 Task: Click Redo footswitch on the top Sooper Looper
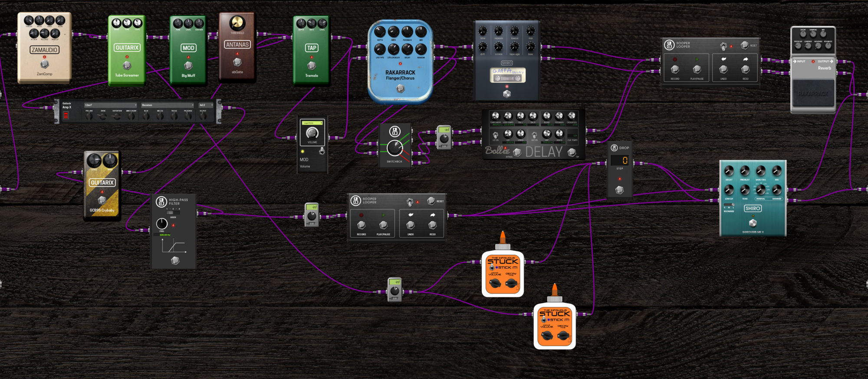click(745, 69)
